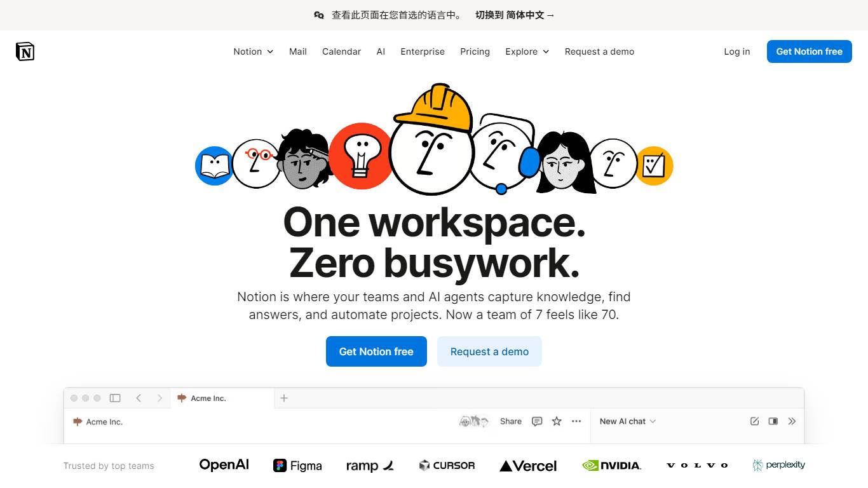The image size is (868, 488).
Task: Open the three-dot more options menu
Action: pos(576,421)
